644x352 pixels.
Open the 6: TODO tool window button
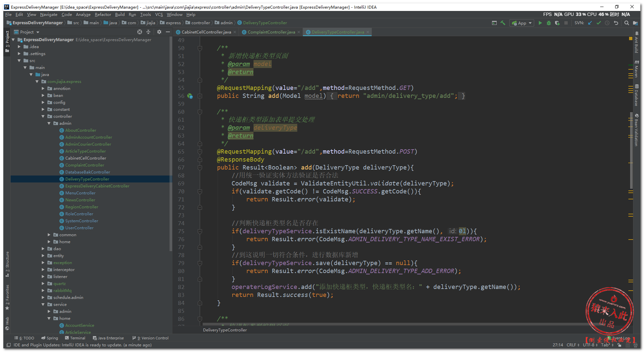pos(24,338)
